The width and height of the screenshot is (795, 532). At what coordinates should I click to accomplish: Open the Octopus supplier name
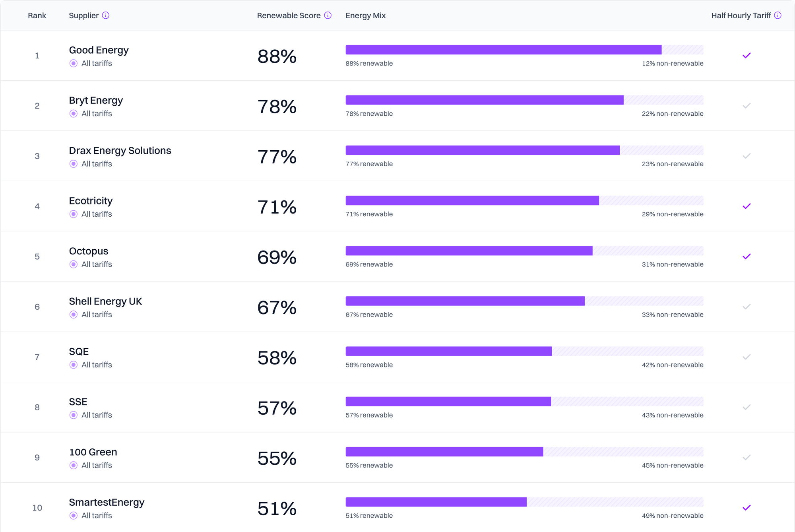tap(89, 251)
